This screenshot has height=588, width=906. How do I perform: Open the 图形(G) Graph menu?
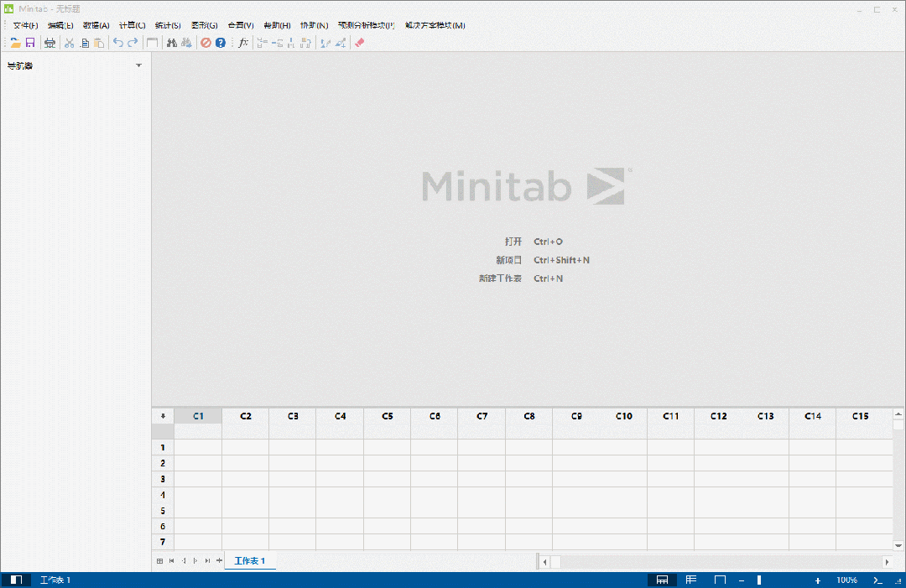click(x=205, y=25)
